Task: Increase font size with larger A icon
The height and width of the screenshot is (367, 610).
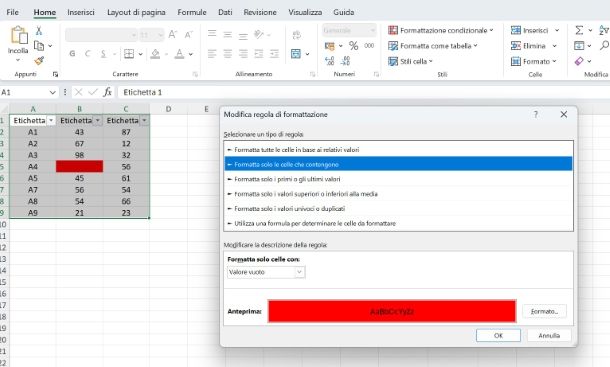Action: coord(173,35)
